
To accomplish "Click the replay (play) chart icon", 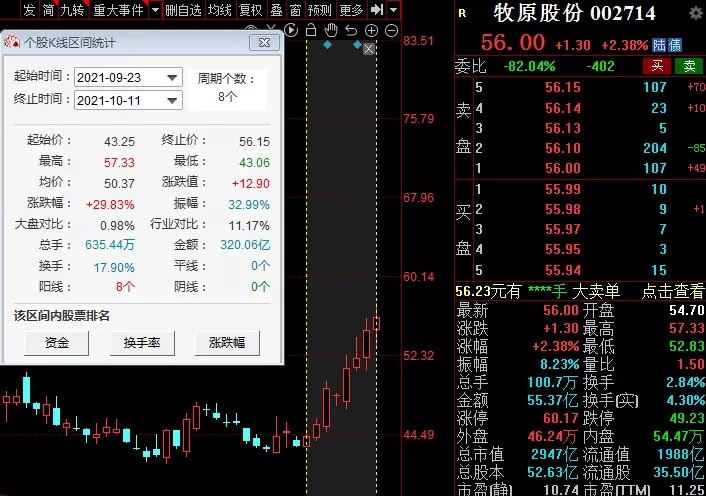I will click(x=291, y=30).
